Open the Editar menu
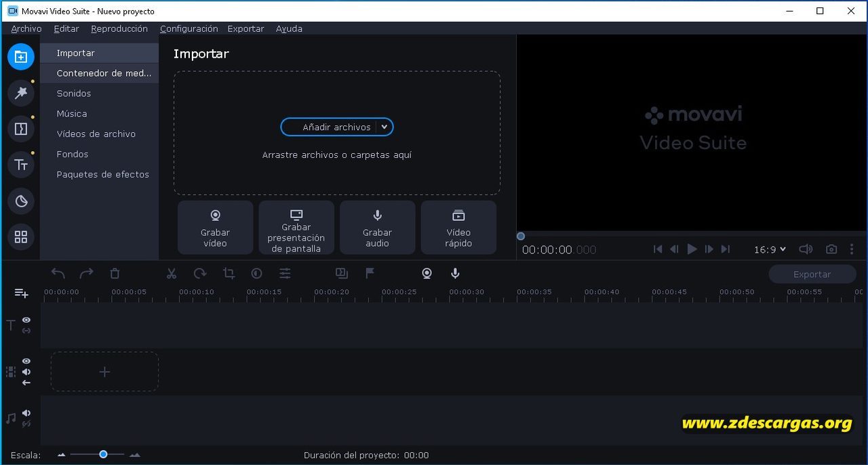This screenshot has width=868, height=465. point(66,28)
